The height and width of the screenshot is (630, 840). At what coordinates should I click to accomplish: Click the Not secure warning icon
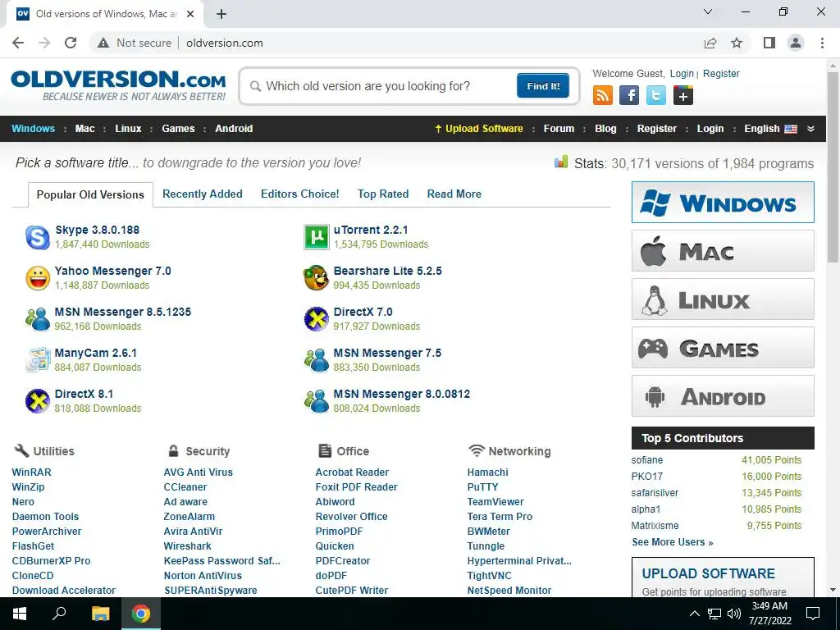point(103,43)
